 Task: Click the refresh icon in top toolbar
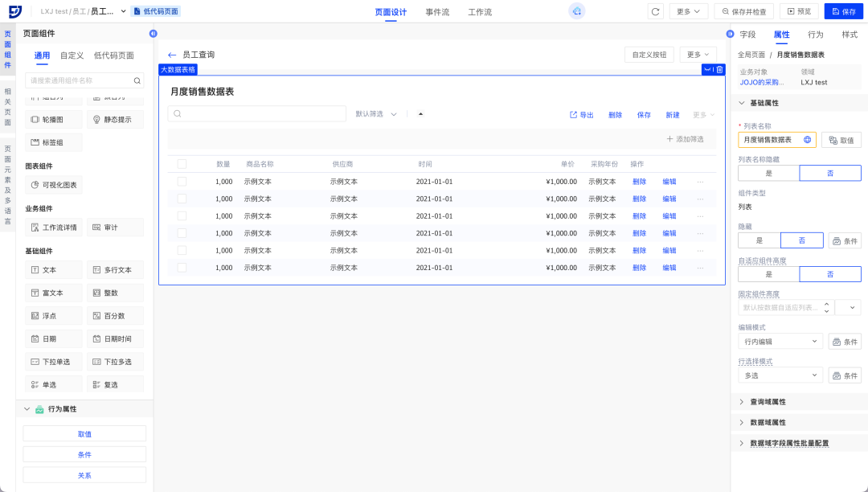656,11
